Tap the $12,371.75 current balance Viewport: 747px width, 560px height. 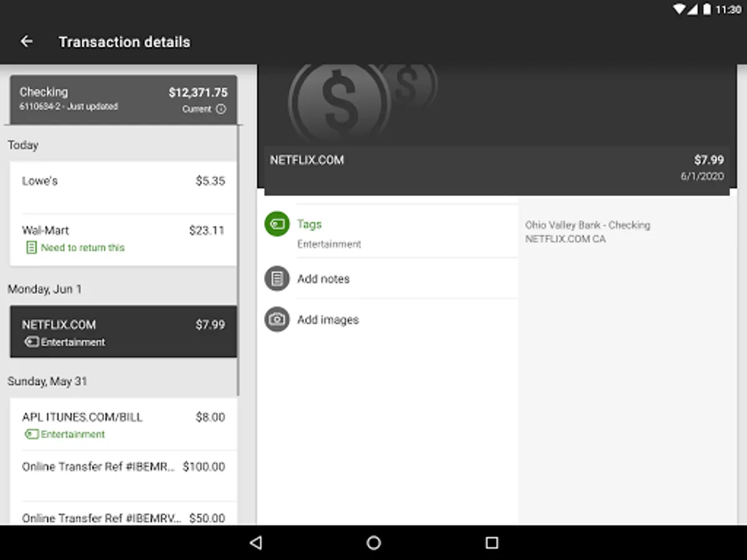click(x=198, y=93)
